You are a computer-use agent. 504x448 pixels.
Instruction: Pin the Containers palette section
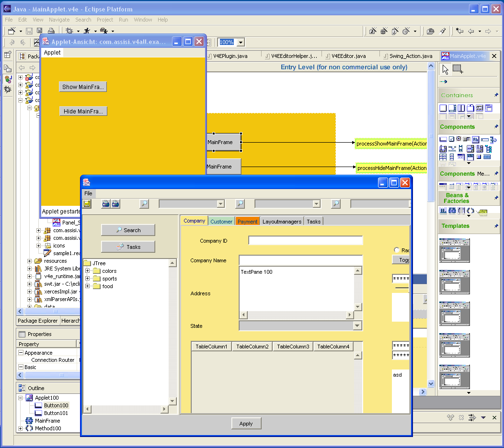(x=496, y=95)
